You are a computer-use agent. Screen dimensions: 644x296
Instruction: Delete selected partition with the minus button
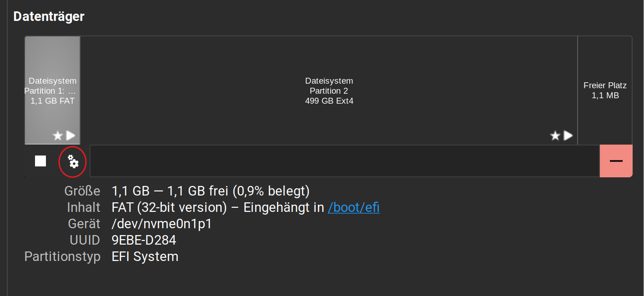click(x=616, y=161)
